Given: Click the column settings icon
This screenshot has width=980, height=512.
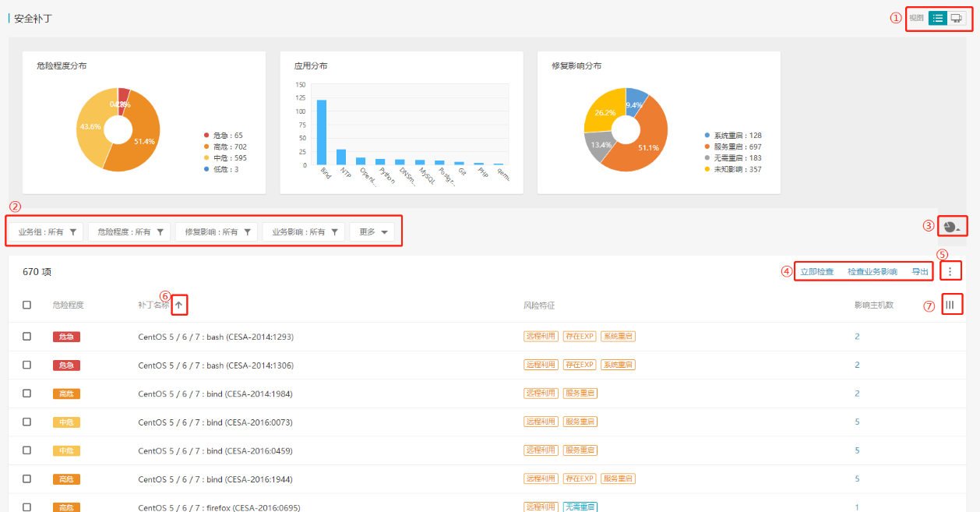Looking at the screenshot, I should click(950, 305).
